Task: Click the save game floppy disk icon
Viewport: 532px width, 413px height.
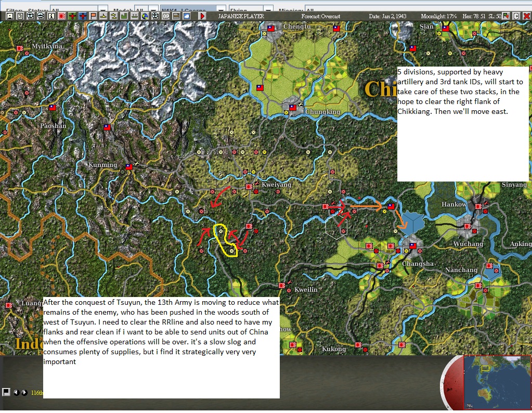Action: tap(10, 16)
